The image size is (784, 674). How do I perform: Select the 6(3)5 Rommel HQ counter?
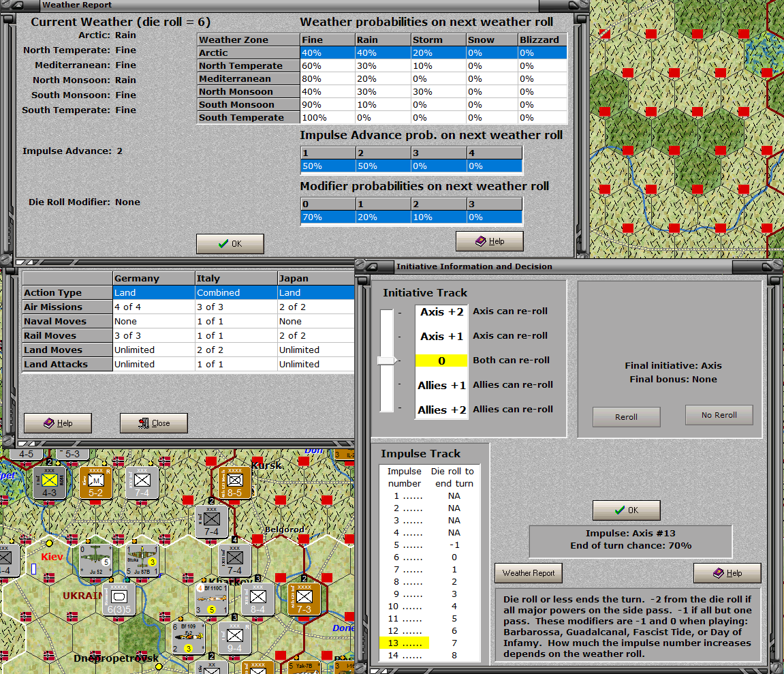click(119, 599)
